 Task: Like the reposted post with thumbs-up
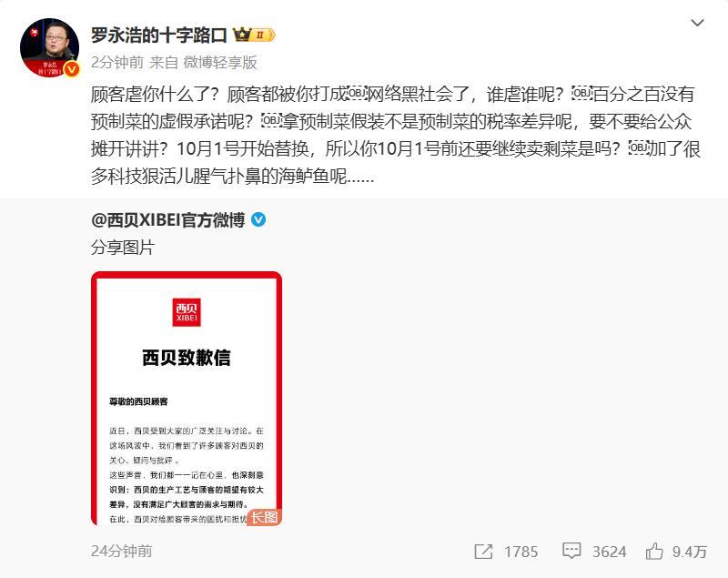(654, 551)
